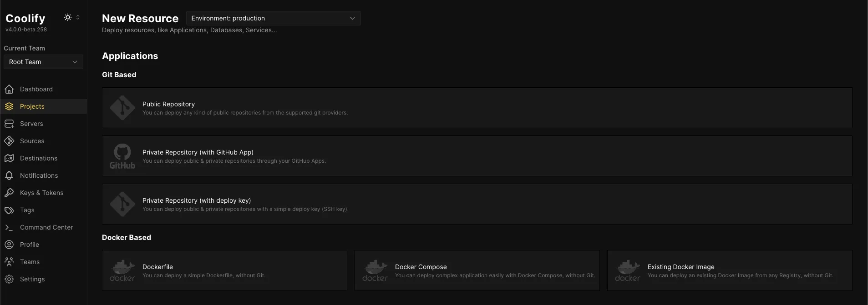868x305 pixels.
Task: Open Sources menu item
Action: 44,141
